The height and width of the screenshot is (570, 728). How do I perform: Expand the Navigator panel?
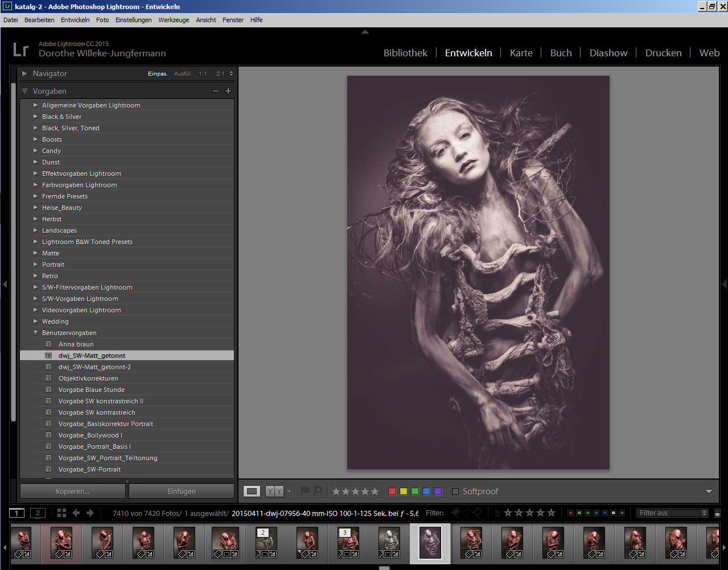pyautogui.click(x=24, y=73)
